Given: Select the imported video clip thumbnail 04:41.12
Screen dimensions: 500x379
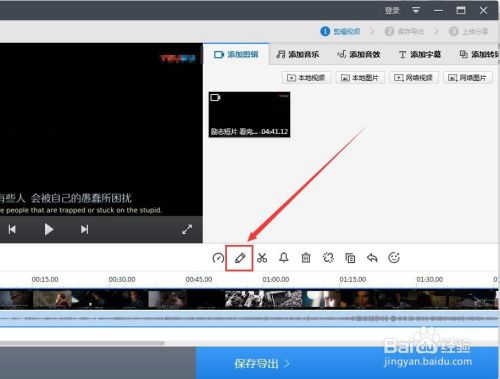Looking at the screenshot, I should pyautogui.click(x=249, y=114).
